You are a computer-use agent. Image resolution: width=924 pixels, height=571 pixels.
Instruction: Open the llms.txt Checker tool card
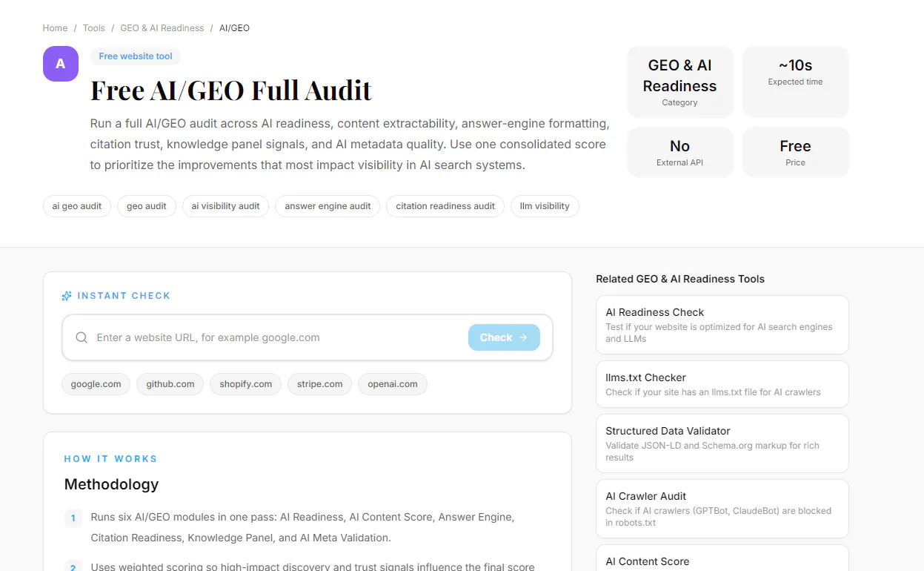[722, 384]
